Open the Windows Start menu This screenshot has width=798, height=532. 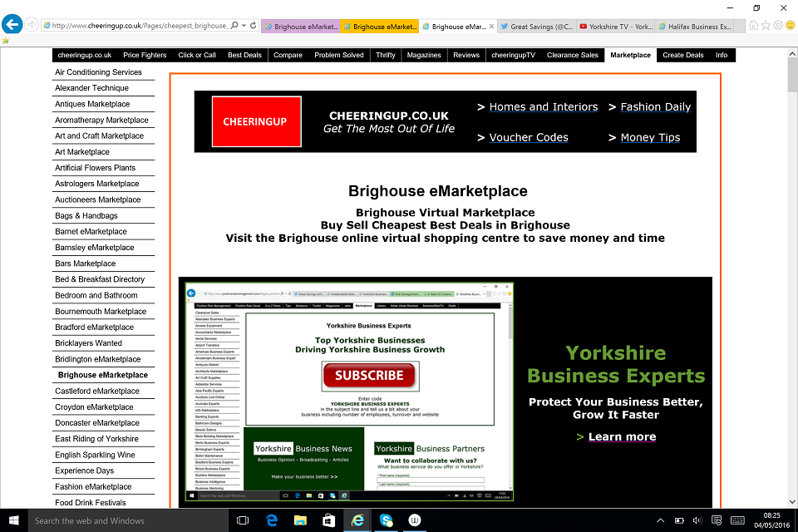[14, 520]
